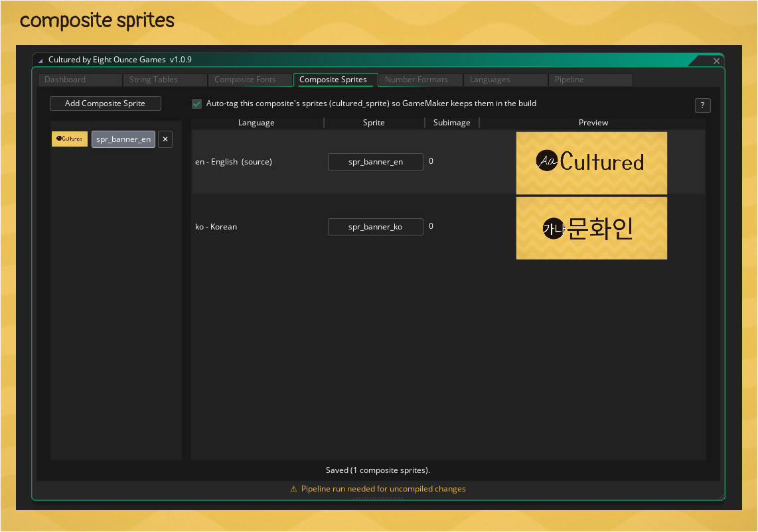Click the Korean banner preview image
Viewport: 758px width, 532px height.
point(591,228)
